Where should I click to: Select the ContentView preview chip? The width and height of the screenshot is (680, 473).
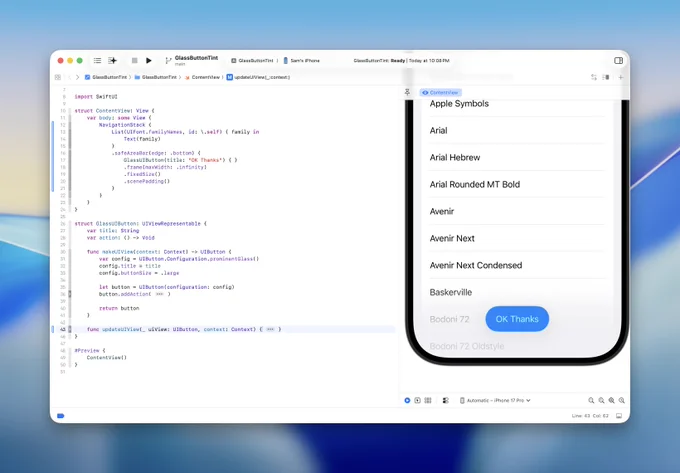click(x=440, y=92)
